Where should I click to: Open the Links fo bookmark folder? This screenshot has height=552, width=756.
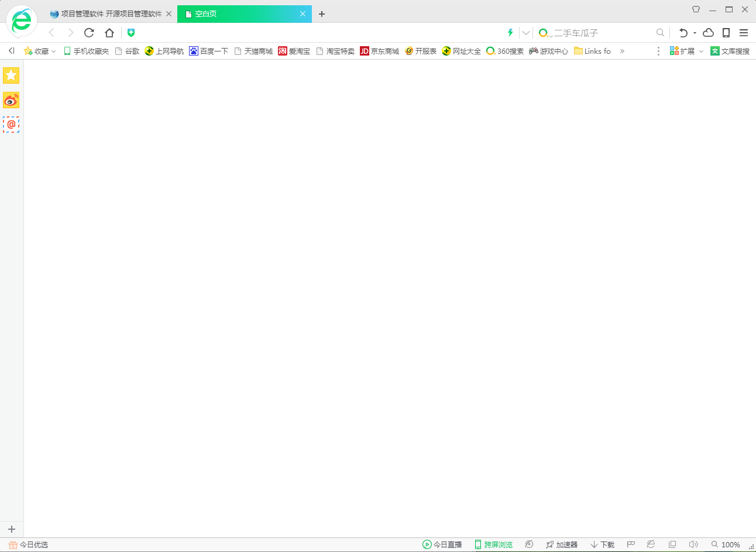click(x=592, y=51)
